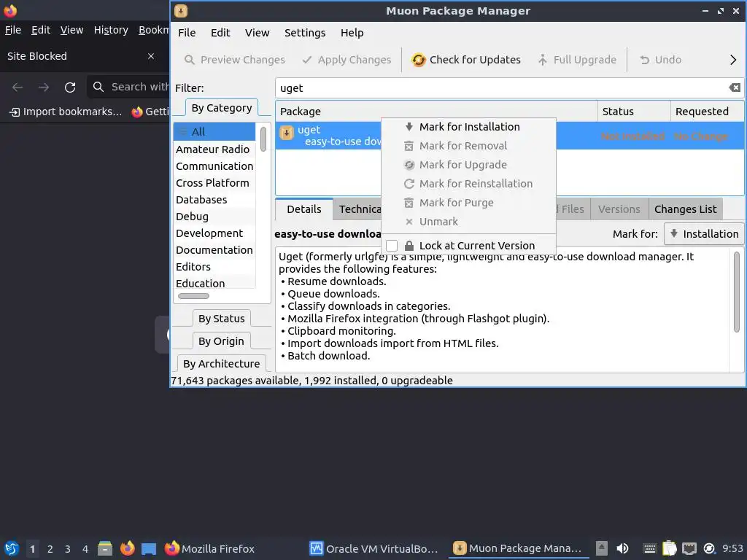Choose Mark for Installation in context menu
Screen dimensions: 747x560
469,127
